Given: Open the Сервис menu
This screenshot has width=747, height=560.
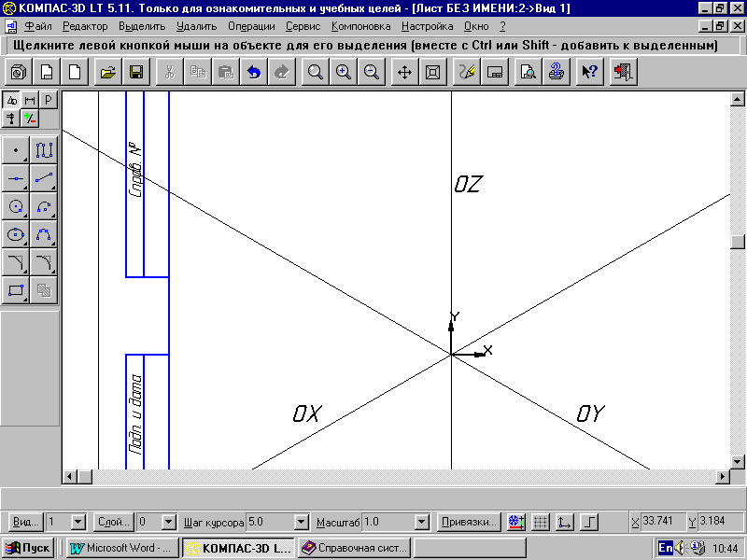Looking at the screenshot, I should pos(303,26).
